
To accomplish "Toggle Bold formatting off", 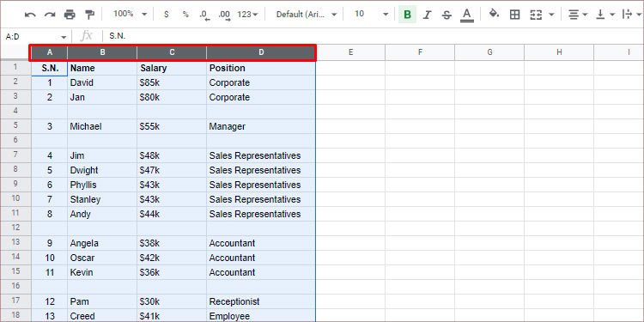I will (407, 15).
